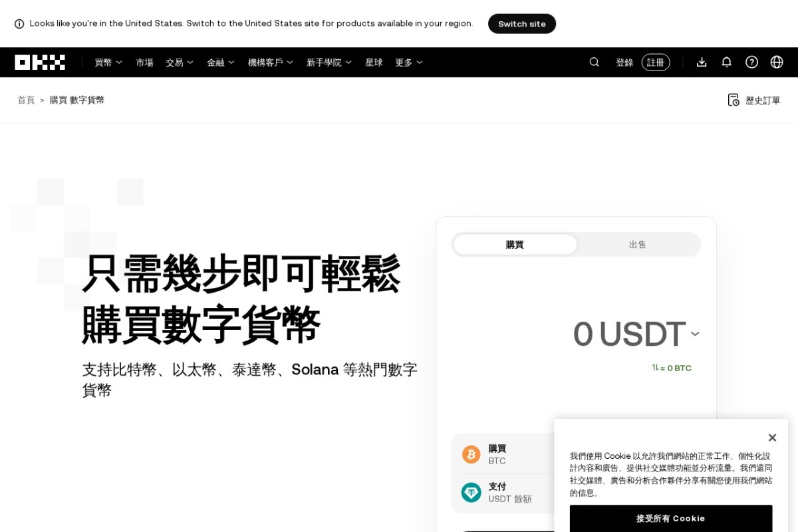The height and width of the screenshot is (532, 798).
Task: Click the Switch site button
Action: [522, 24]
